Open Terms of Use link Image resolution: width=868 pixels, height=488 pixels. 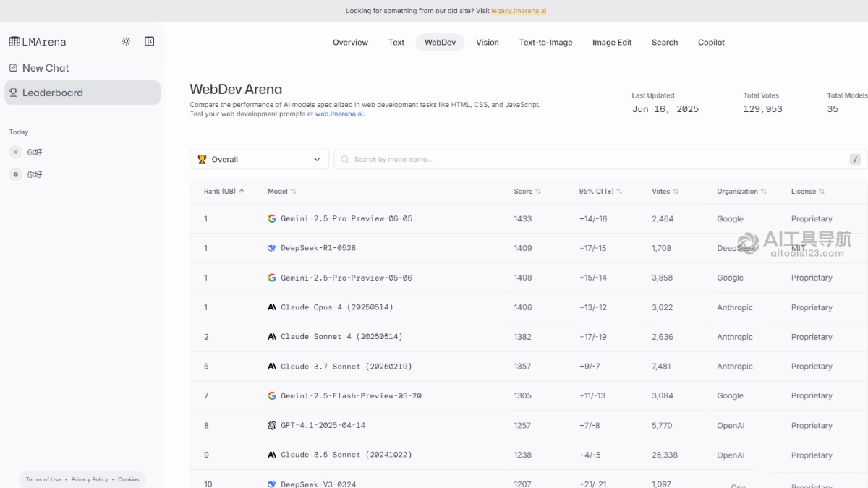click(43, 479)
